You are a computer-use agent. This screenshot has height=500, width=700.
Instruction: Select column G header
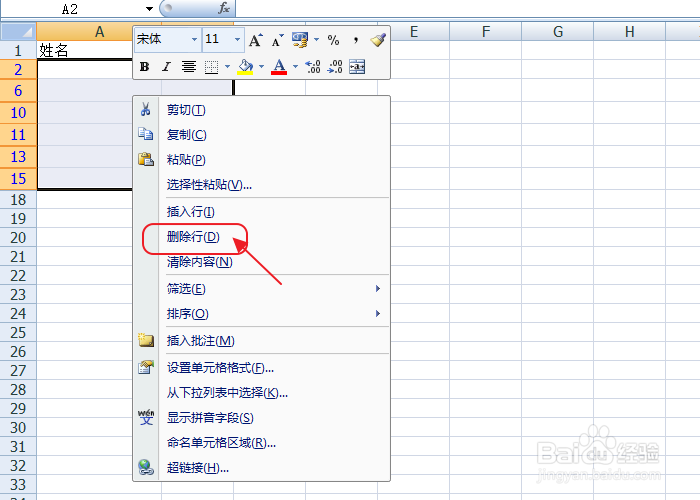558,32
